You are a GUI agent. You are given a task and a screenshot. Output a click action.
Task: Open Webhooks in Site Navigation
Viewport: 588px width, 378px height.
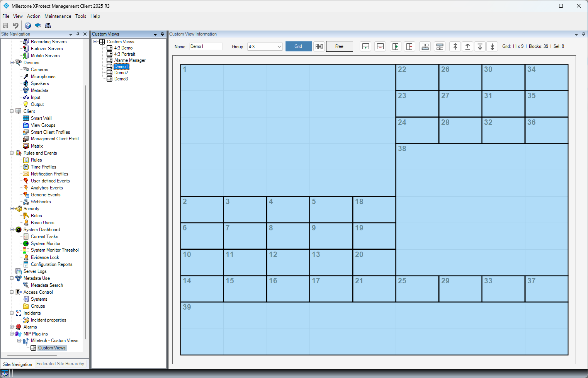tap(41, 202)
